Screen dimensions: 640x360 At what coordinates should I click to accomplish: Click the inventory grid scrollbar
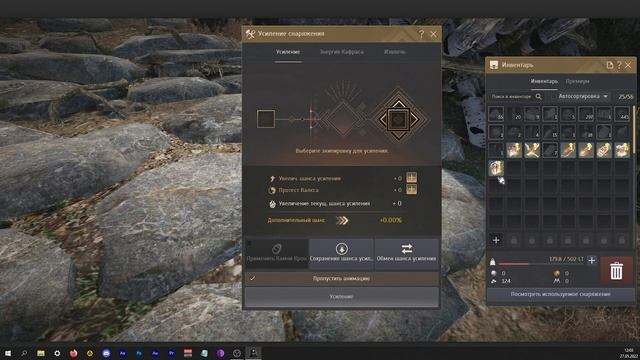(x=633, y=131)
